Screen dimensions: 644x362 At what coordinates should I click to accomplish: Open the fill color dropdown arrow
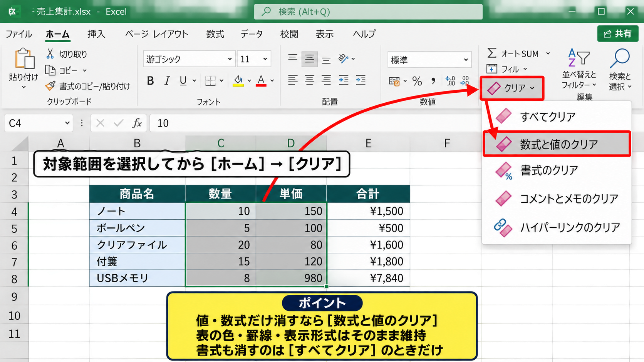(x=249, y=81)
